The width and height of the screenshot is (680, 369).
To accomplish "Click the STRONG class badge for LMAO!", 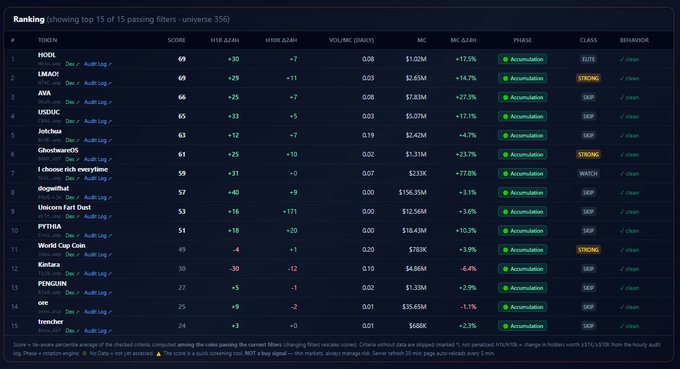I will point(588,78).
